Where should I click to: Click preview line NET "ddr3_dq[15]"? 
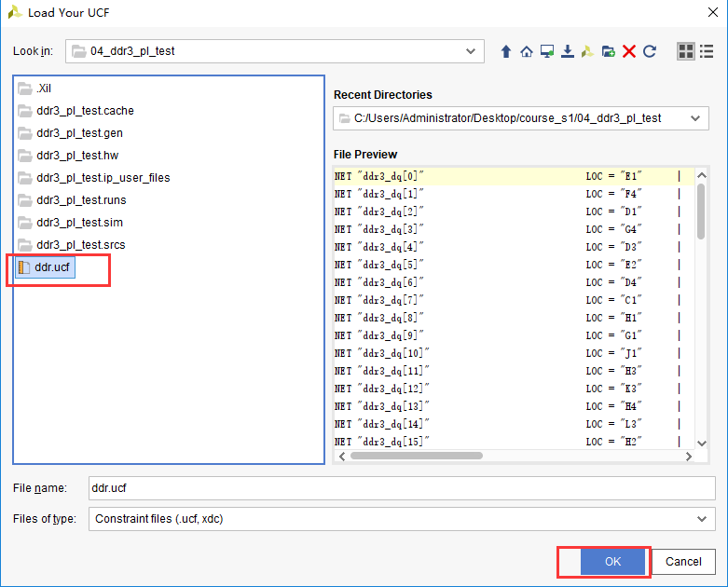coord(381,442)
